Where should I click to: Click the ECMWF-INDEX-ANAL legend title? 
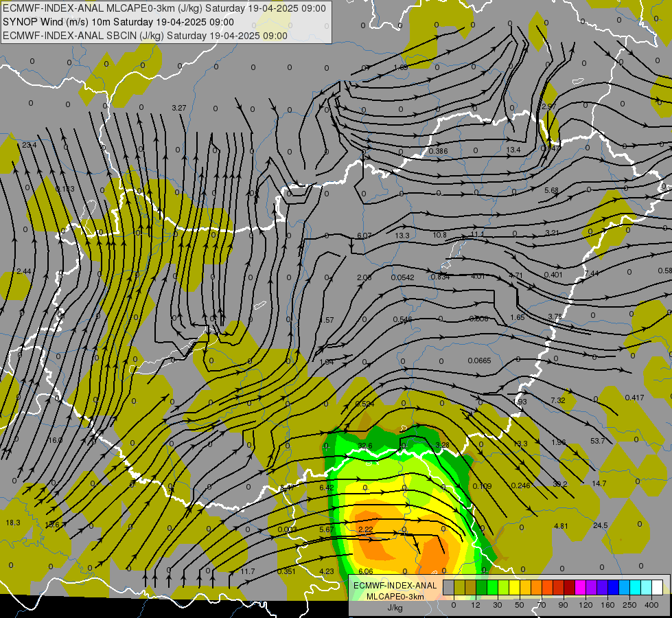click(395, 586)
